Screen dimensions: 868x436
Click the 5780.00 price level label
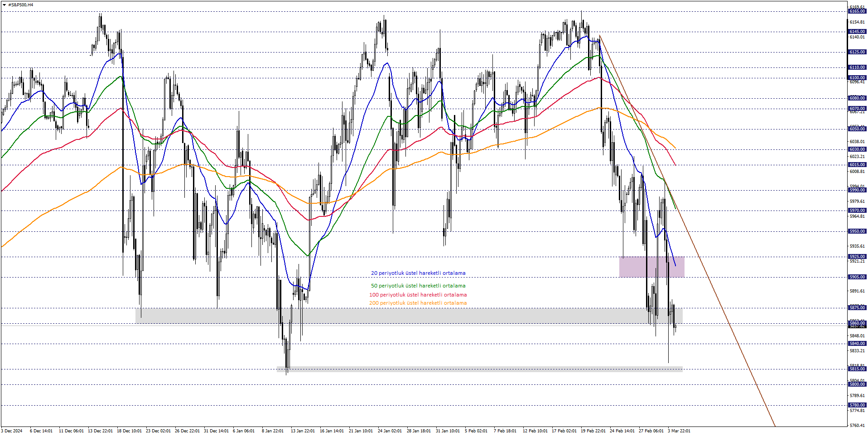pyautogui.click(x=857, y=405)
